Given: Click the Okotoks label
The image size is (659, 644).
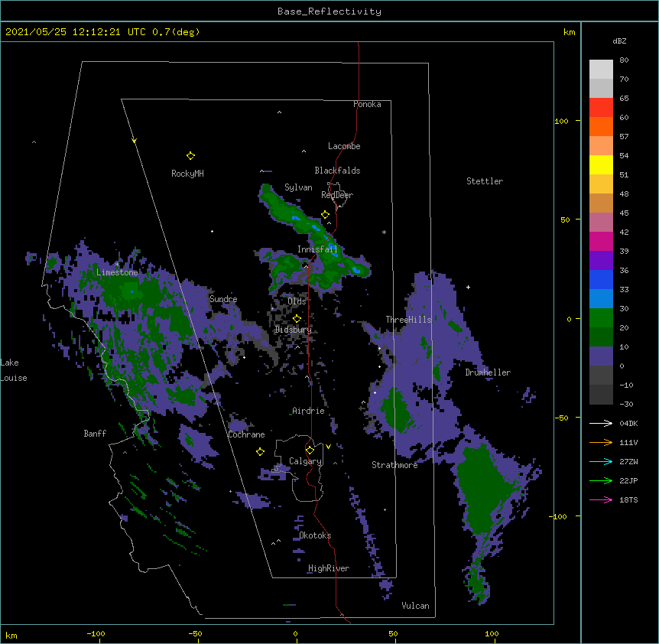Looking at the screenshot, I should 315,535.
